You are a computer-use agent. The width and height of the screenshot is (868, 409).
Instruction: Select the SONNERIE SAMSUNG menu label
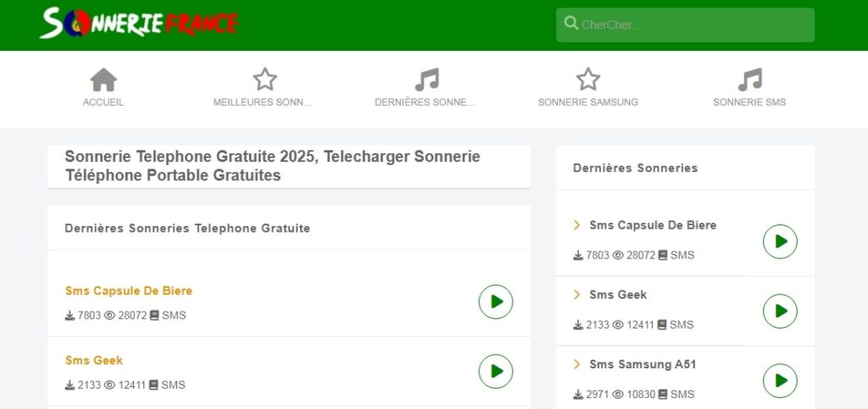(587, 102)
